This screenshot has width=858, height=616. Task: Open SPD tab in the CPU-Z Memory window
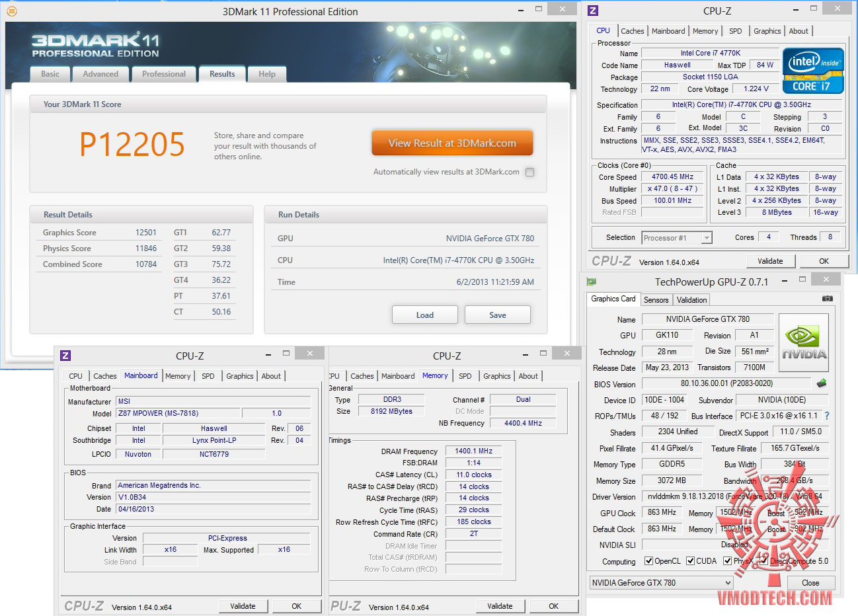[465, 376]
